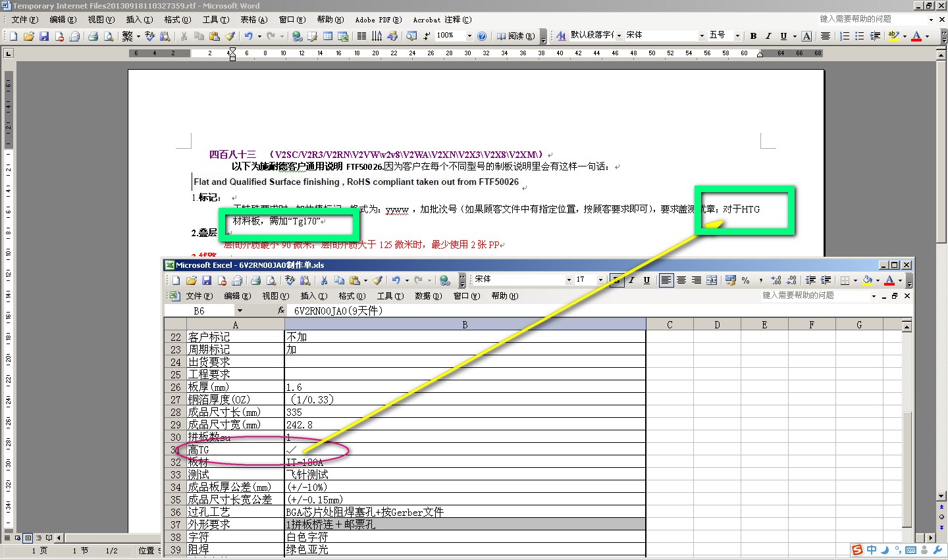Open a file using Word's Open folder icon

[28, 36]
